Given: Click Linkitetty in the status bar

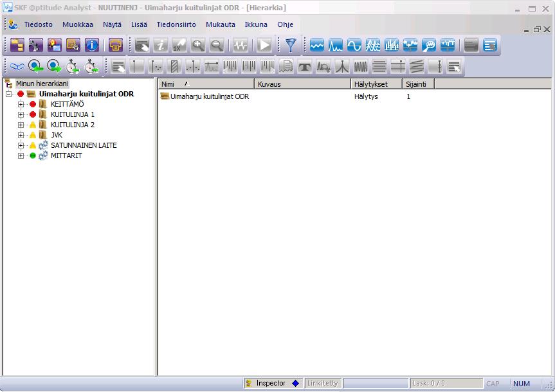Looking at the screenshot, I should 322,383.
